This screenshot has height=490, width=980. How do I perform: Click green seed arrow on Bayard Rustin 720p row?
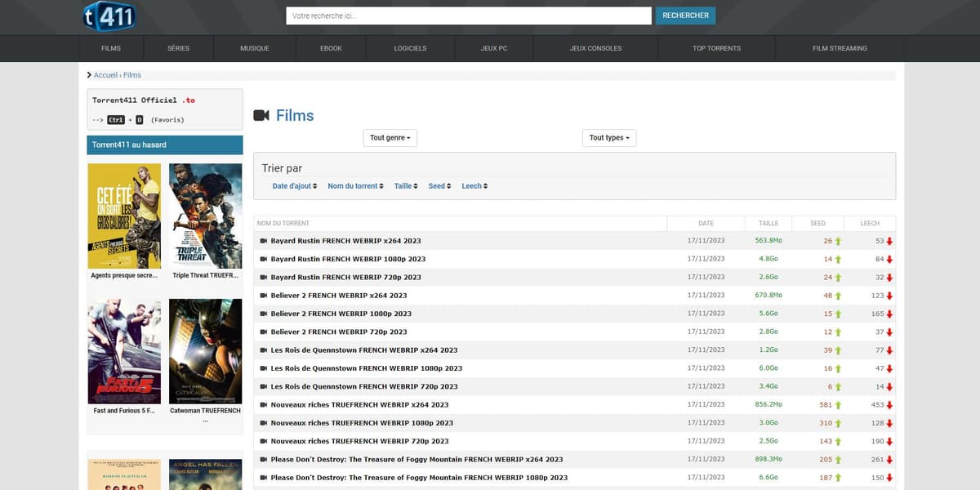[x=838, y=278]
